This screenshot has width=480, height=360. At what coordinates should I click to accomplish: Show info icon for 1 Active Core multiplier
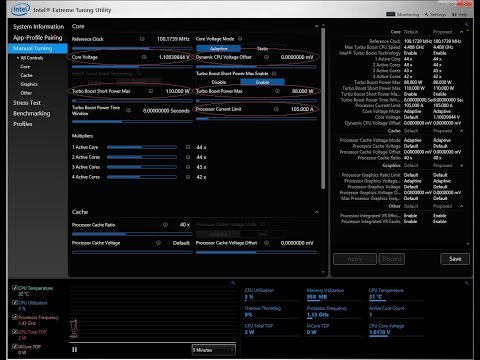(188, 147)
